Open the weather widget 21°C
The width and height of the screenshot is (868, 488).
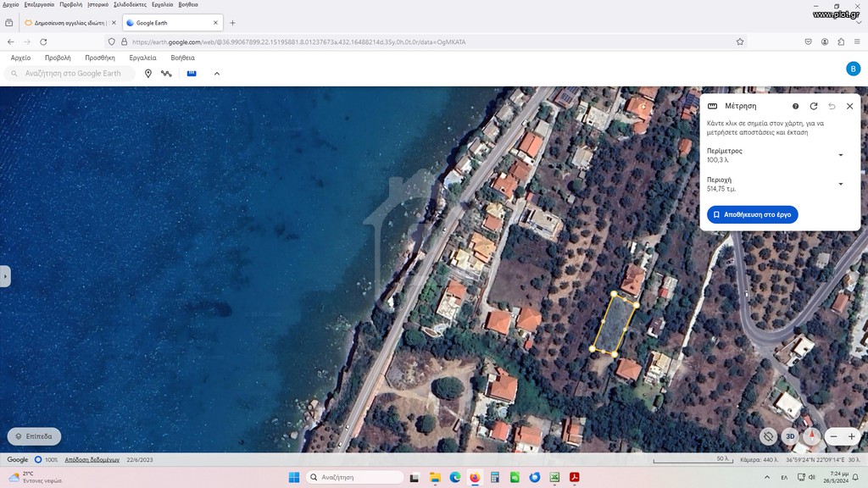point(36,477)
